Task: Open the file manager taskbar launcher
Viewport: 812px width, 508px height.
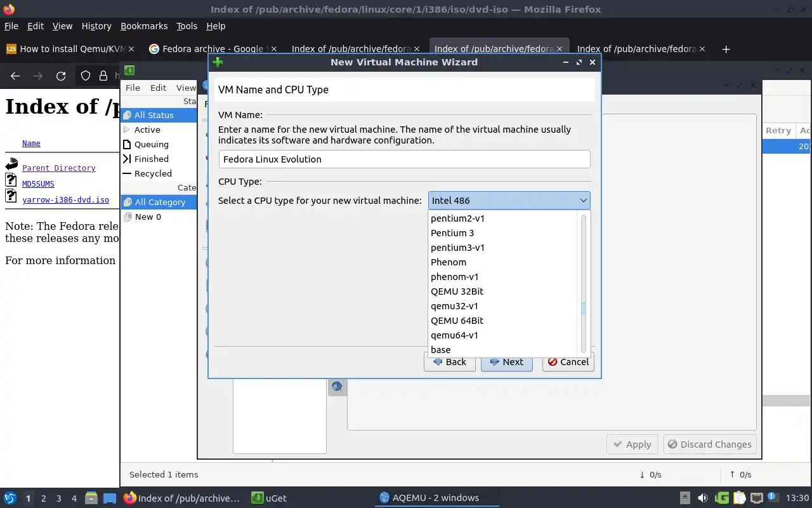Action: click(x=91, y=498)
